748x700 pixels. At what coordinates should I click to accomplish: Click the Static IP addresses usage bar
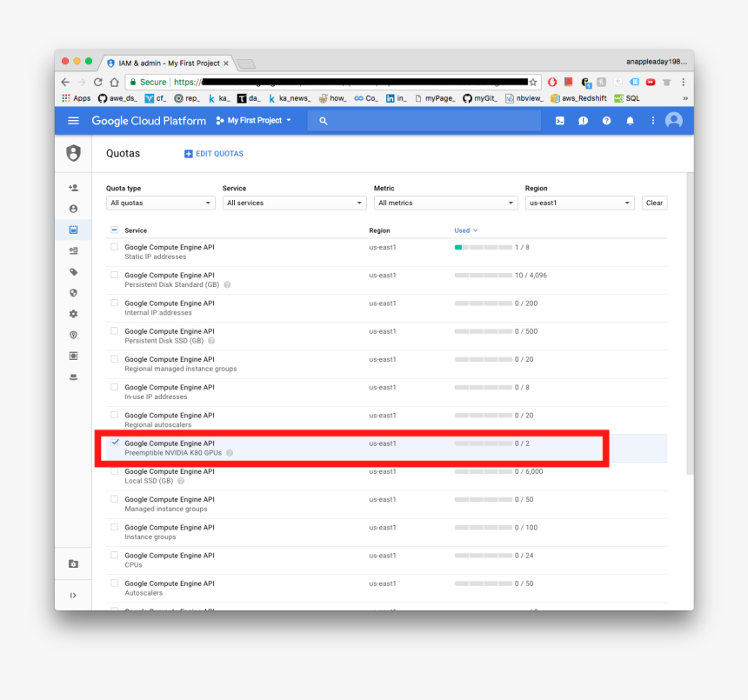(484, 248)
